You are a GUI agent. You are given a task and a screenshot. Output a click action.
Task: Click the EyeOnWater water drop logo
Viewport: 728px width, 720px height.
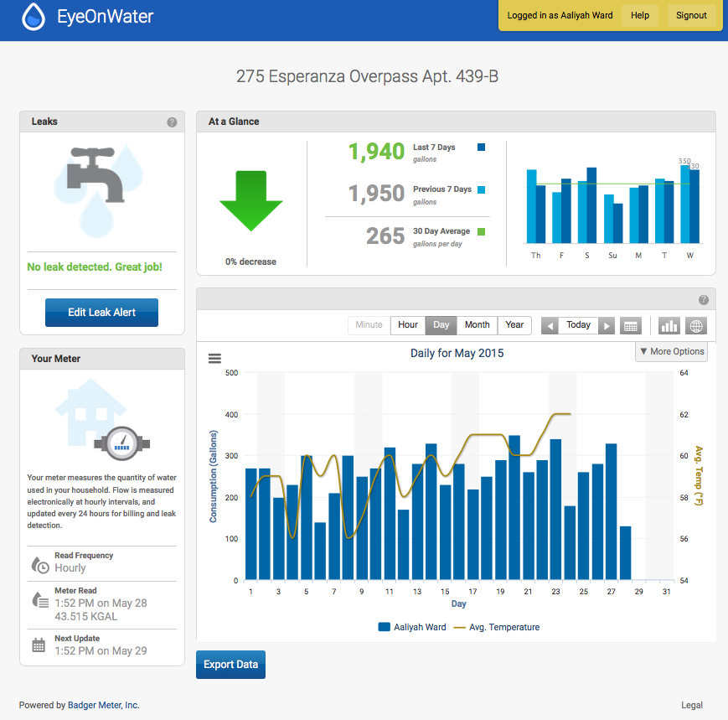pos(33,16)
